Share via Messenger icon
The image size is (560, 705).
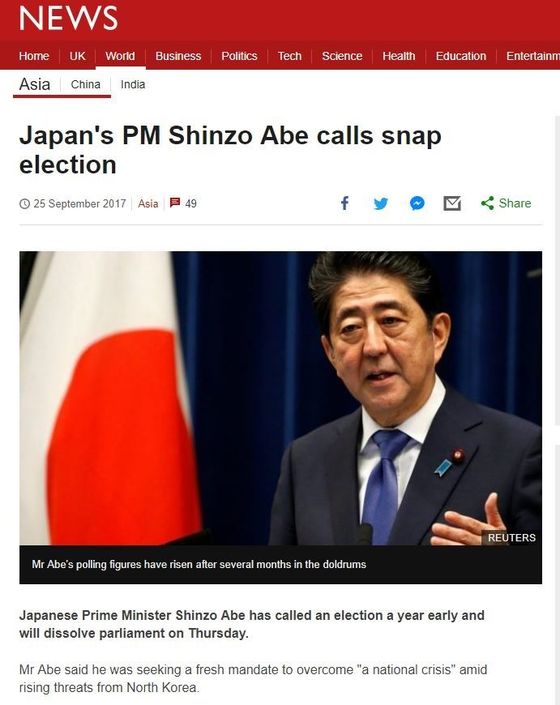click(417, 203)
